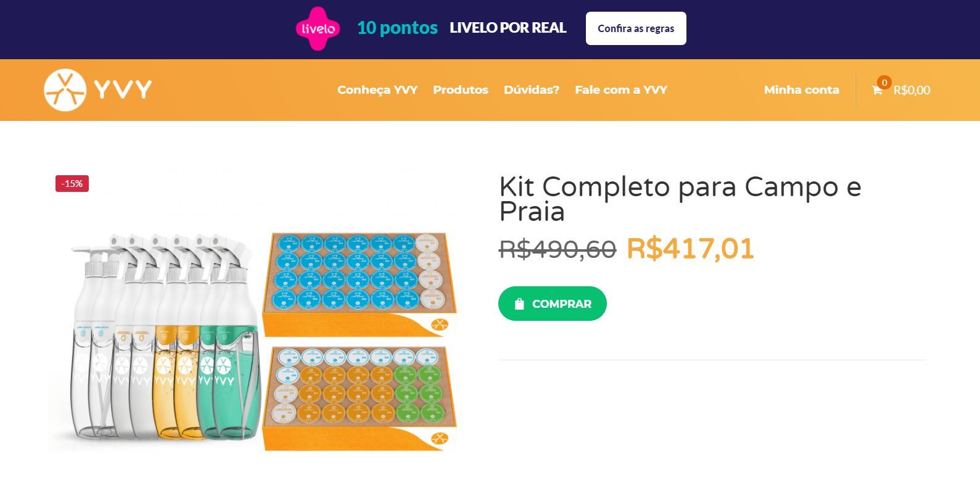Click the 10 pontos banner text
The height and width of the screenshot is (480, 980).
pyautogui.click(x=398, y=28)
